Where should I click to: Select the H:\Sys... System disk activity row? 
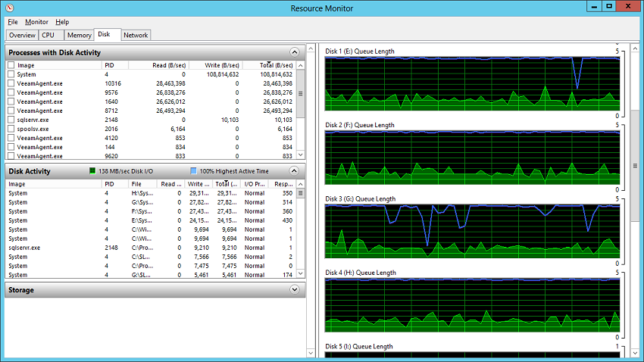click(x=151, y=193)
